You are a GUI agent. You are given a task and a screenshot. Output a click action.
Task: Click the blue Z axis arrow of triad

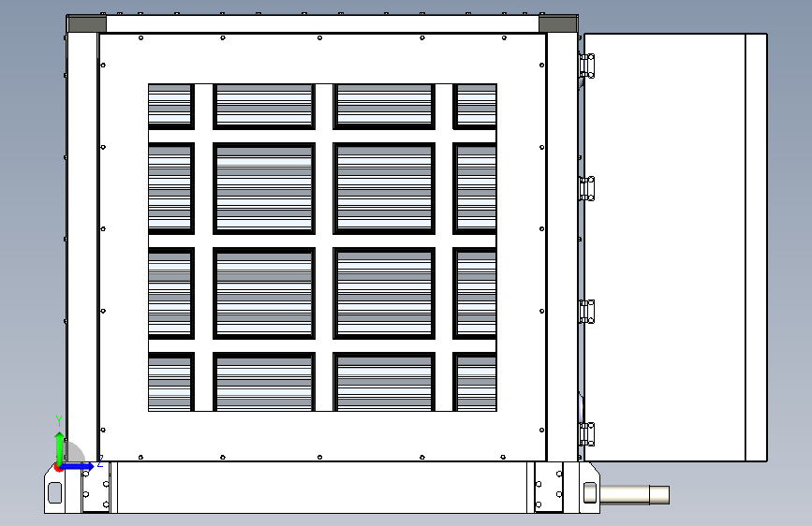79,466
